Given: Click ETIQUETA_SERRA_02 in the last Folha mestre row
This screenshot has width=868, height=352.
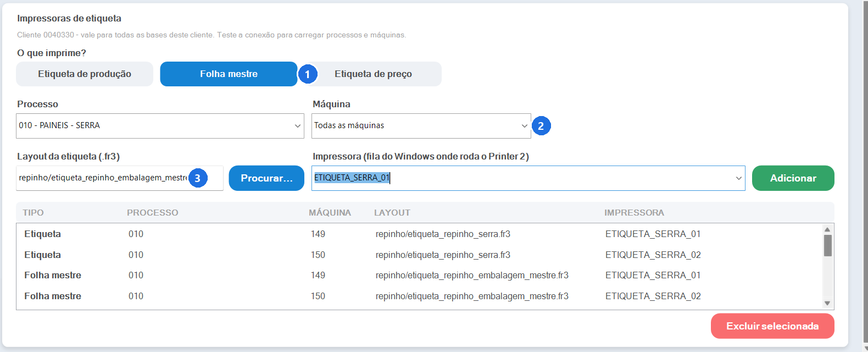Looking at the screenshot, I should 653,296.
